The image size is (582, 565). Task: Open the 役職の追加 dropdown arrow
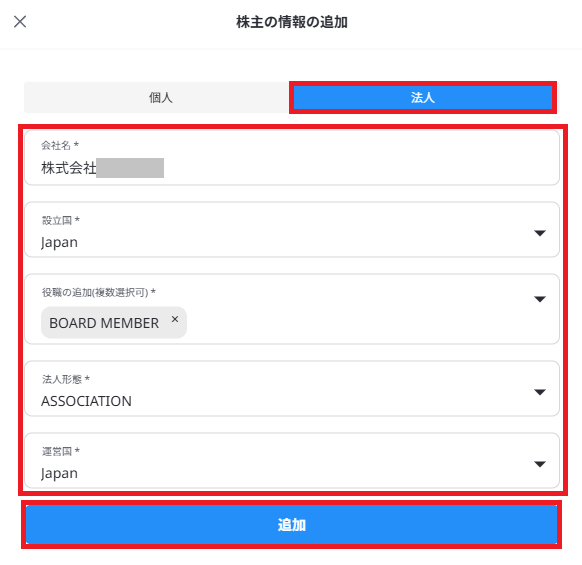tap(540, 299)
